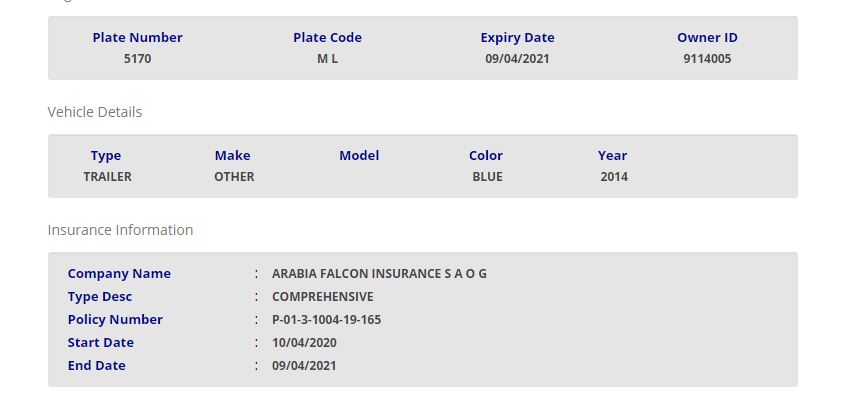Select the Plate Code value M L
The width and height of the screenshot is (854, 405).
click(327, 59)
